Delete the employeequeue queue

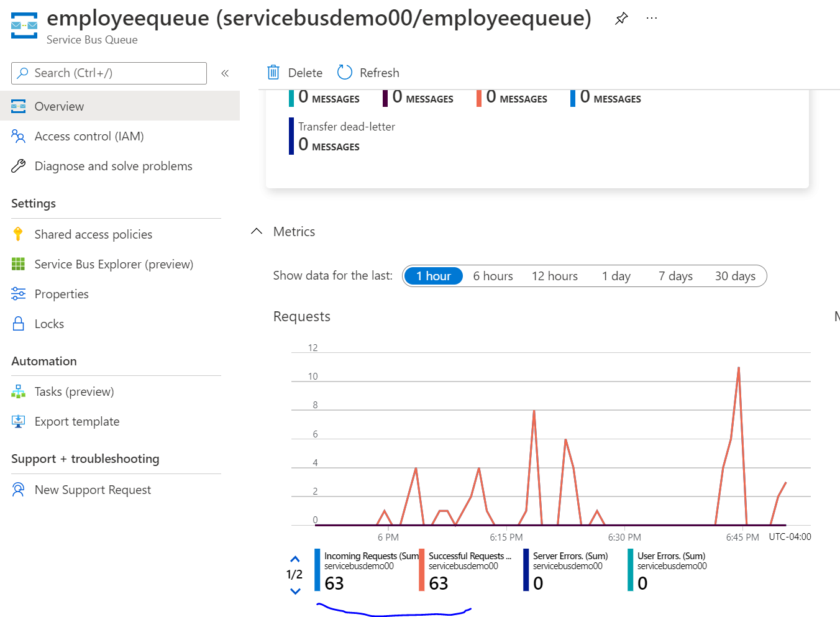click(294, 73)
